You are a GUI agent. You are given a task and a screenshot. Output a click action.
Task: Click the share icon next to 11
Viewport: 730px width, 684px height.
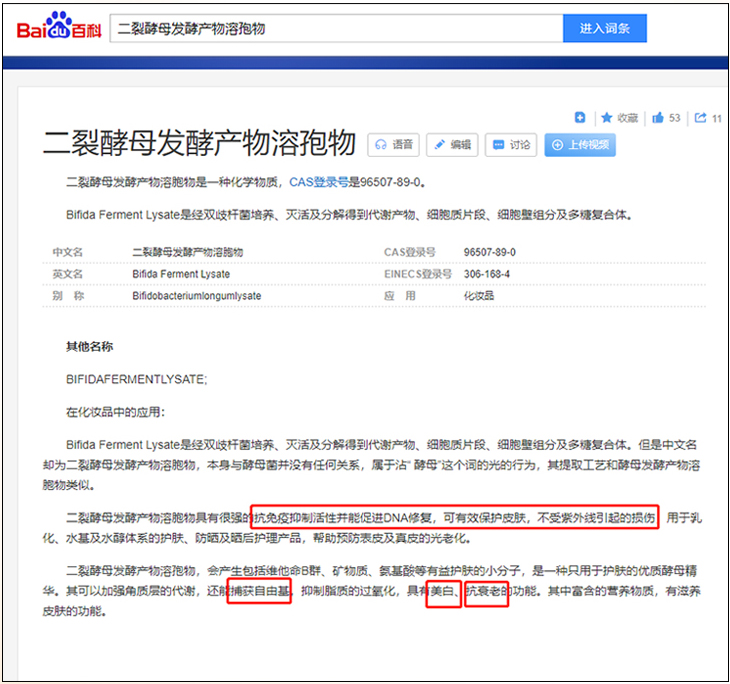coord(700,117)
